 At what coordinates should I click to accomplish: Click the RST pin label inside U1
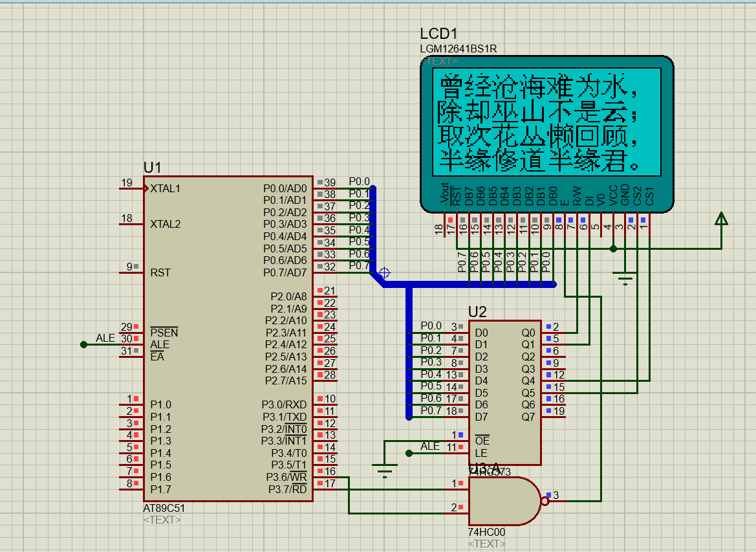(160, 272)
